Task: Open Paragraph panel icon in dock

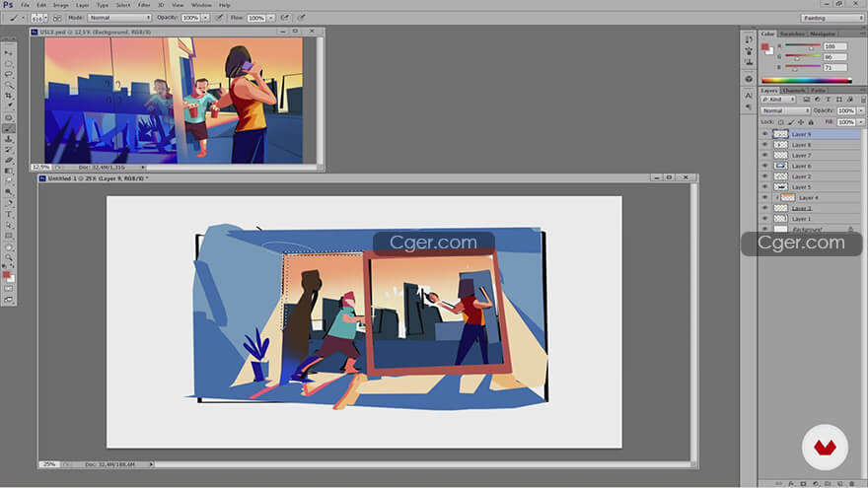Action: tap(749, 106)
